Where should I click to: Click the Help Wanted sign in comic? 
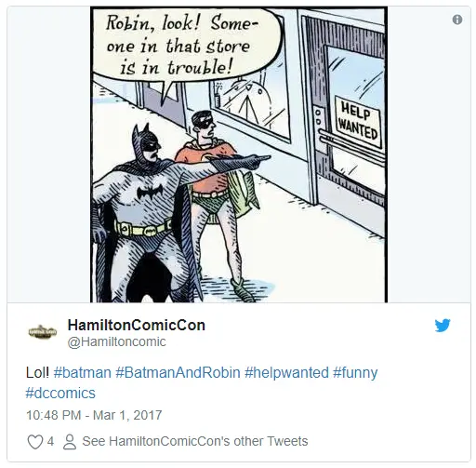[358, 122]
